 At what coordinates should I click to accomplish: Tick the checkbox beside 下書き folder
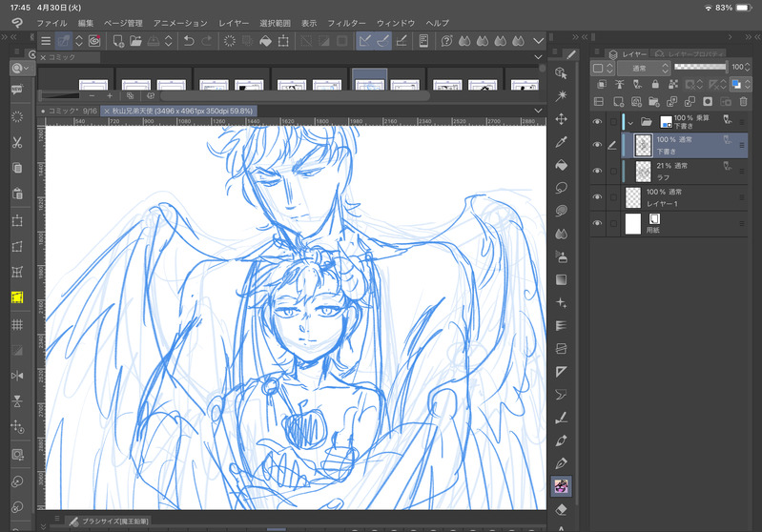coord(613,122)
